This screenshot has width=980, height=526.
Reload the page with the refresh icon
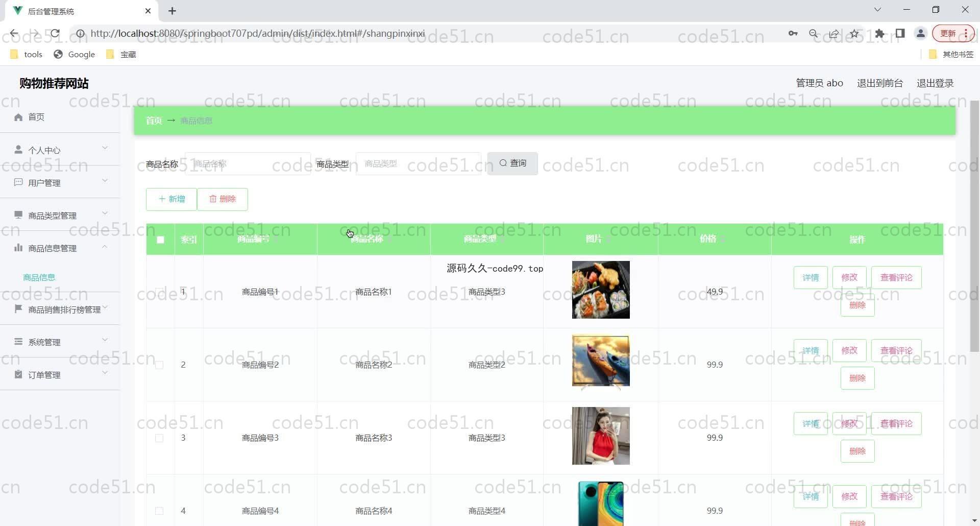(55, 34)
